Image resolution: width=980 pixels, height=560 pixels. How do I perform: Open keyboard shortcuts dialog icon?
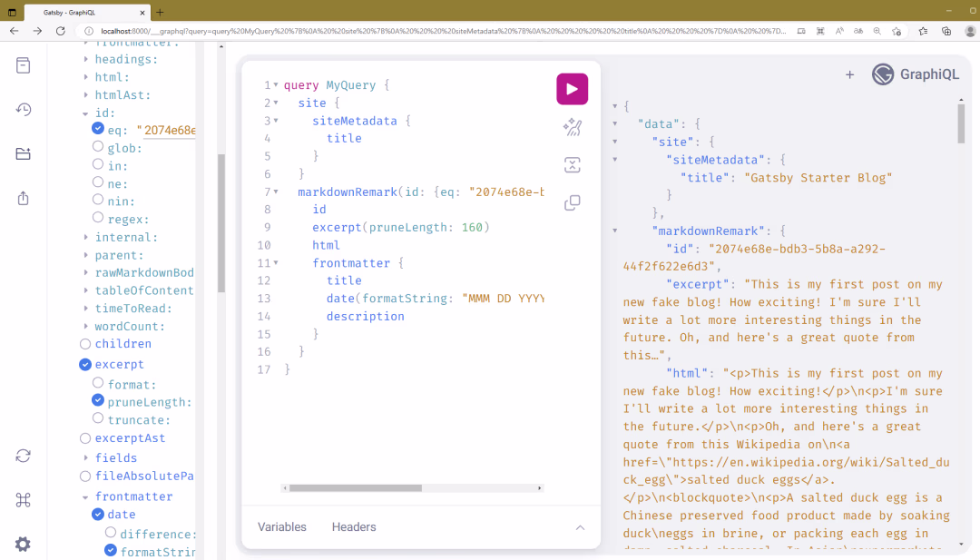pyautogui.click(x=23, y=500)
